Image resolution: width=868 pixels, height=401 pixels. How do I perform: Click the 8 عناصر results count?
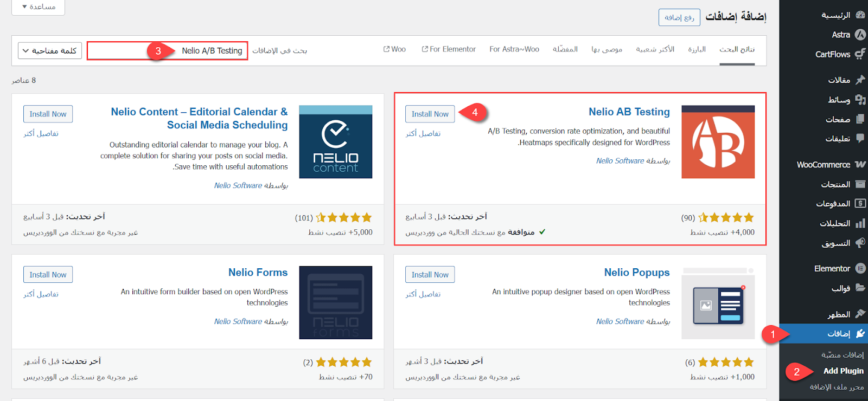[24, 80]
